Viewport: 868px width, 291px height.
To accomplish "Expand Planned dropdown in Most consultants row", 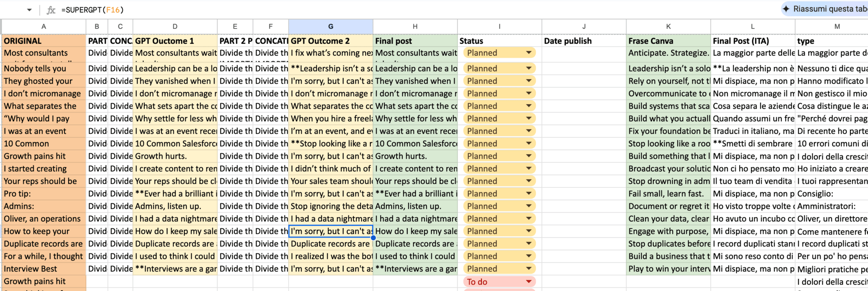I will [x=528, y=53].
